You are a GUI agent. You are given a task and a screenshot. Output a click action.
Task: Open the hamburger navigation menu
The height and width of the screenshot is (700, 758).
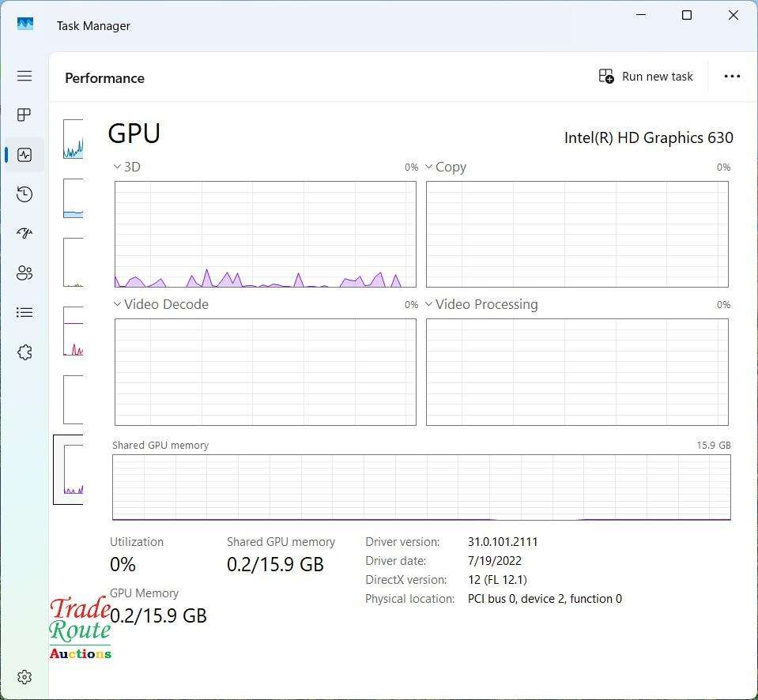25,76
